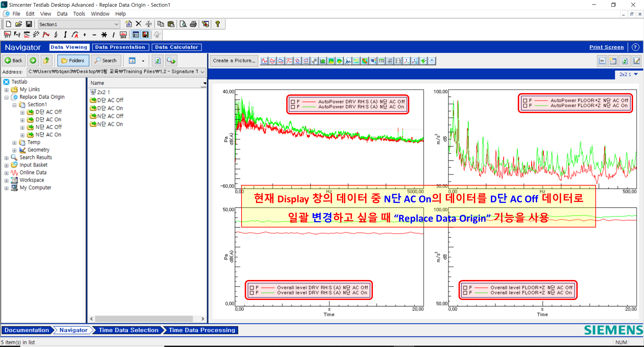Screen dimensions: 644x347
Task: Open the colormap display icon
Action: point(331,61)
